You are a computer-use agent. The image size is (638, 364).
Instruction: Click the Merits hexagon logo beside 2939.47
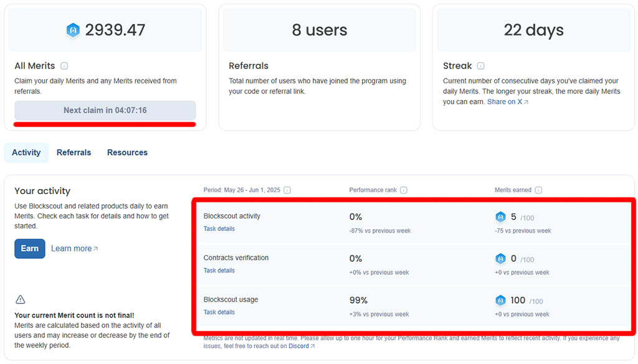pos(74,30)
